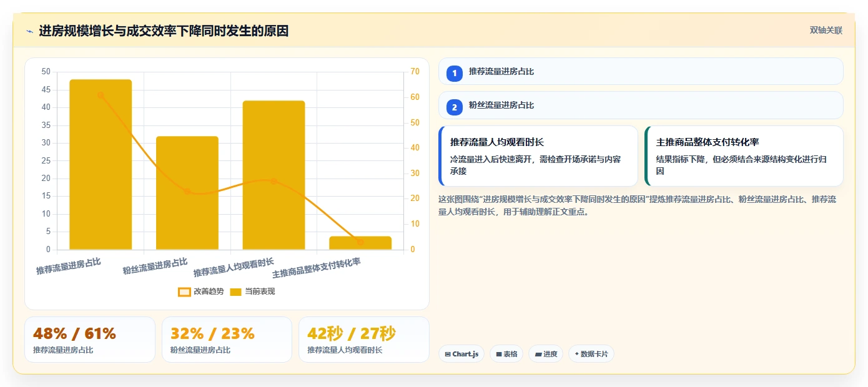
Task: Click the 32% / 23% stat card
Action: [227, 340]
